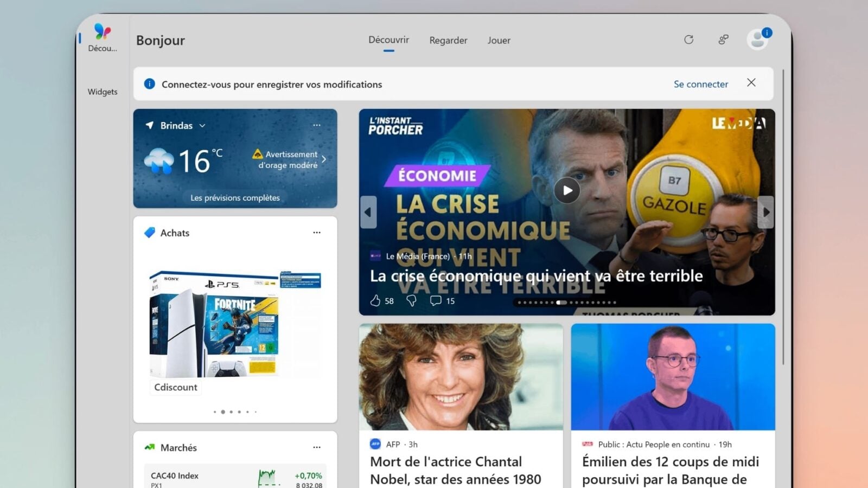
Task: Click the location arrow icon next to Brindas
Action: pos(149,125)
